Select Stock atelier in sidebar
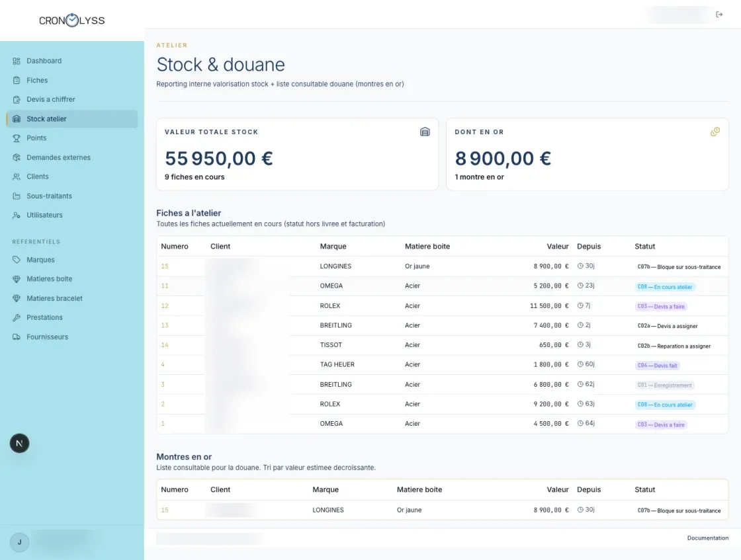The height and width of the screenshot is (560, 741). point(72,119)
